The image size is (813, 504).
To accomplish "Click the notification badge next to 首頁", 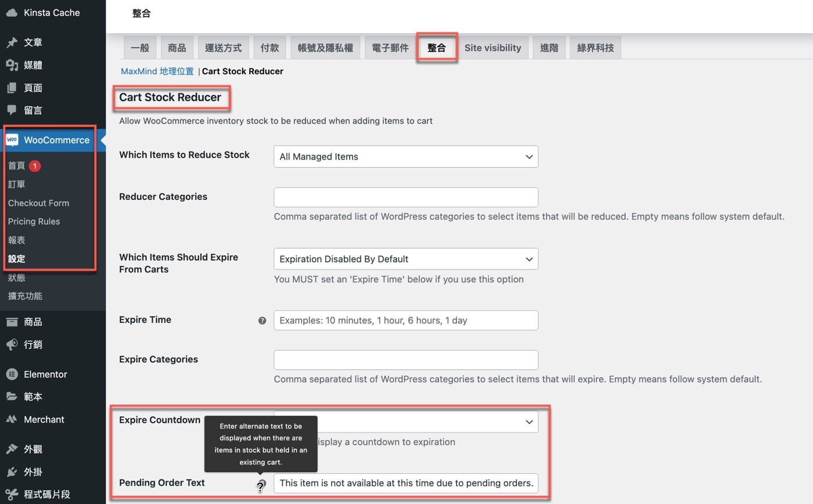I will [x=35, y=166].
